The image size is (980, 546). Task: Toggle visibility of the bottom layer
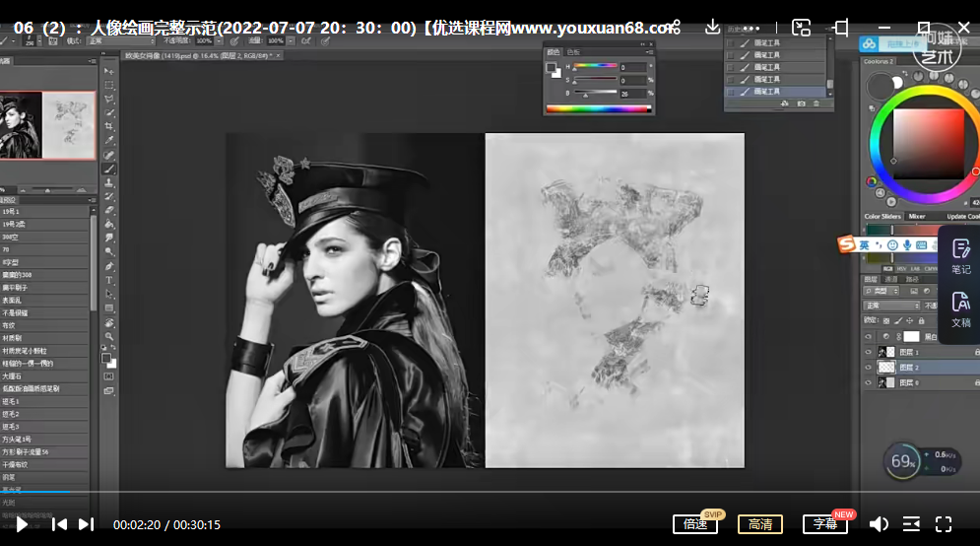[868, 381]
